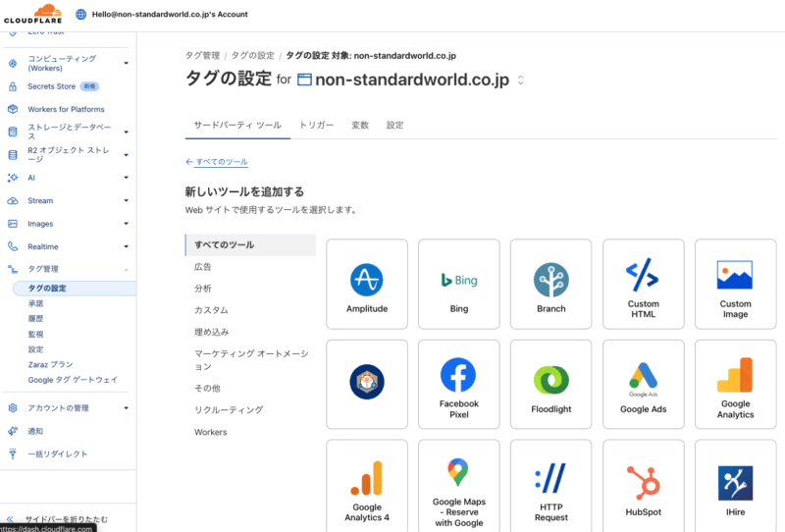
Task: Filter tools by Workers category
Action: 211,432
